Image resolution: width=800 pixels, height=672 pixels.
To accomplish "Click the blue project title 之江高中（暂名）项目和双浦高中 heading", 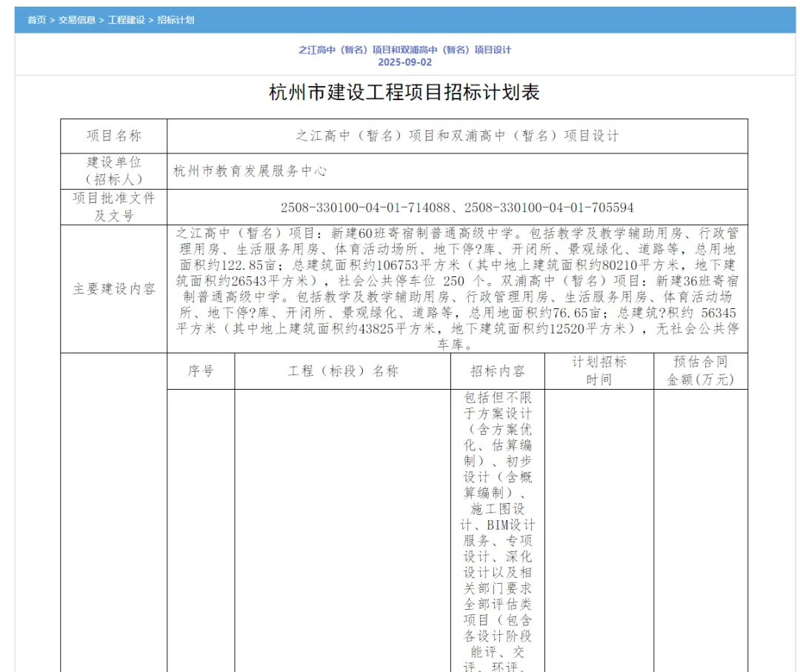I will pyautogui.click(x=404, y=50).
